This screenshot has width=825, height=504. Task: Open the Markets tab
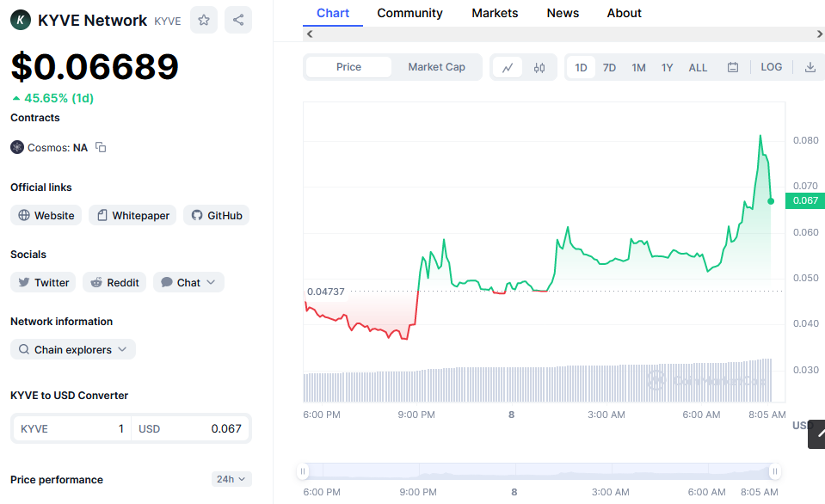495,13
